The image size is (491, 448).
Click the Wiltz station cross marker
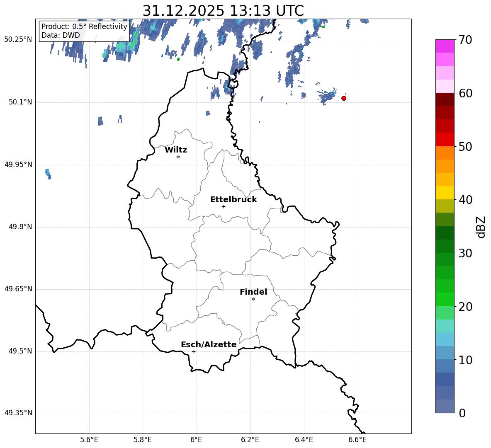click(x=178, y=157)
